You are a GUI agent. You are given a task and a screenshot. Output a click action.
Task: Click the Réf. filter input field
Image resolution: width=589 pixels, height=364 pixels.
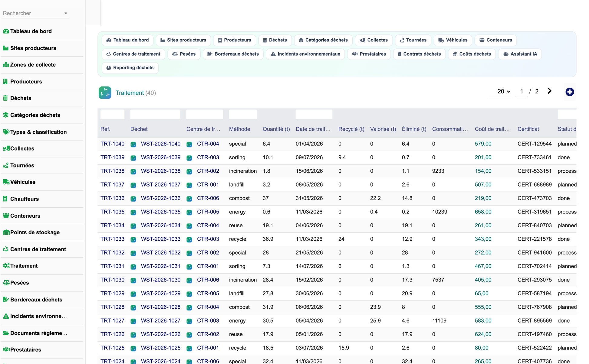click(x=112, y=115)
